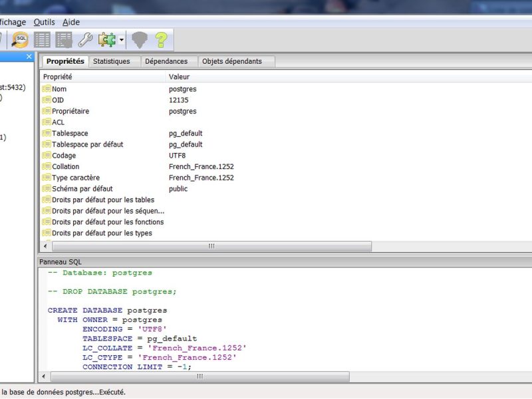Open the Objets dépendants tab
Viewport: 532px width, 399px height.
point(232,61)
